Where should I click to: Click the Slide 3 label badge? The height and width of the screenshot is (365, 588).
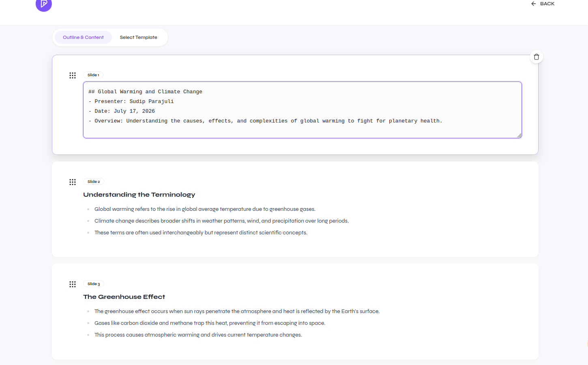click(x=94, y=284)
